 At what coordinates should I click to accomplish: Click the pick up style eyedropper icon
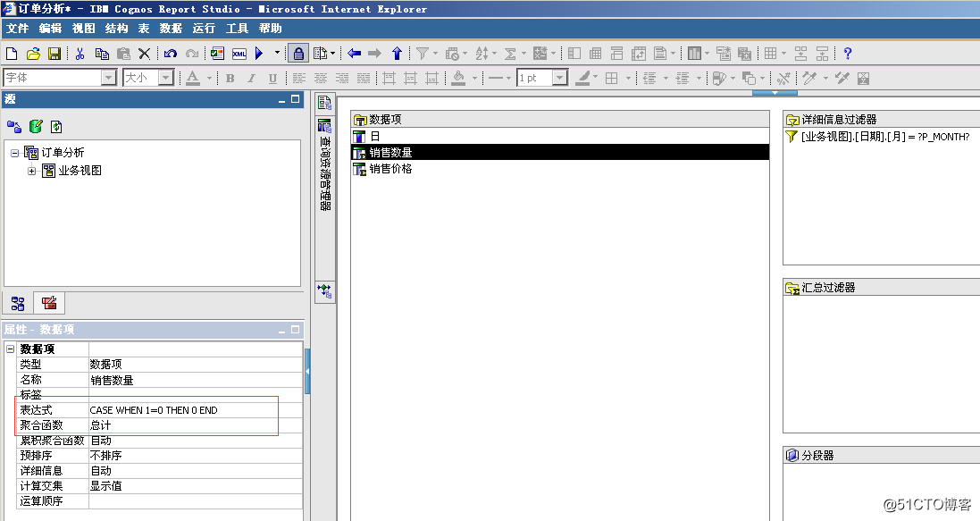pyautogui.click(x=810, y=78)
